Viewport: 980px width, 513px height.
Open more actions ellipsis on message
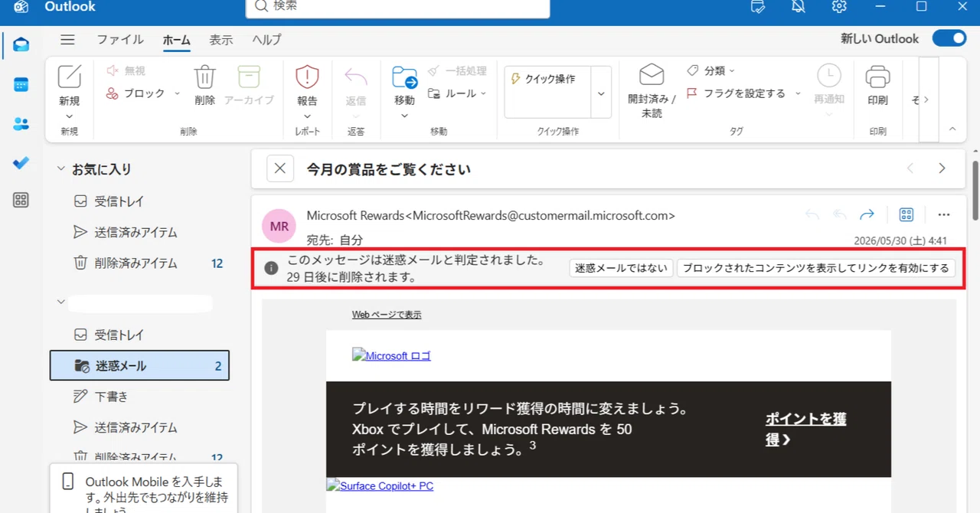point(943,215)
